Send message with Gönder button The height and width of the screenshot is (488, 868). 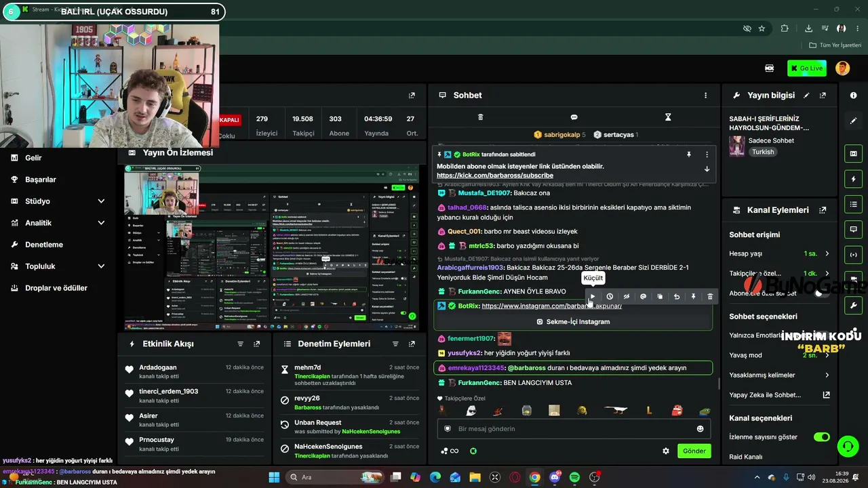pos(694,451)
